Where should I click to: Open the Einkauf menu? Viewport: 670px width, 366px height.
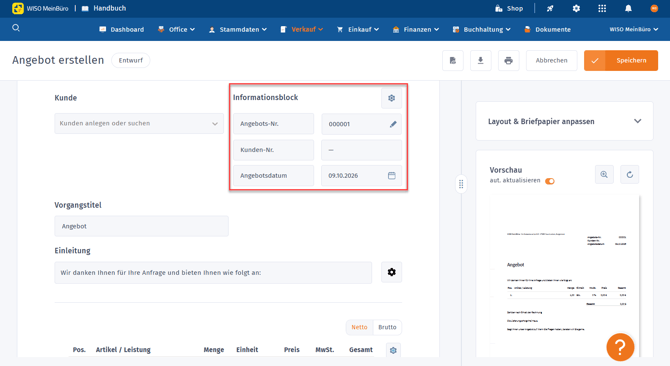358,29
